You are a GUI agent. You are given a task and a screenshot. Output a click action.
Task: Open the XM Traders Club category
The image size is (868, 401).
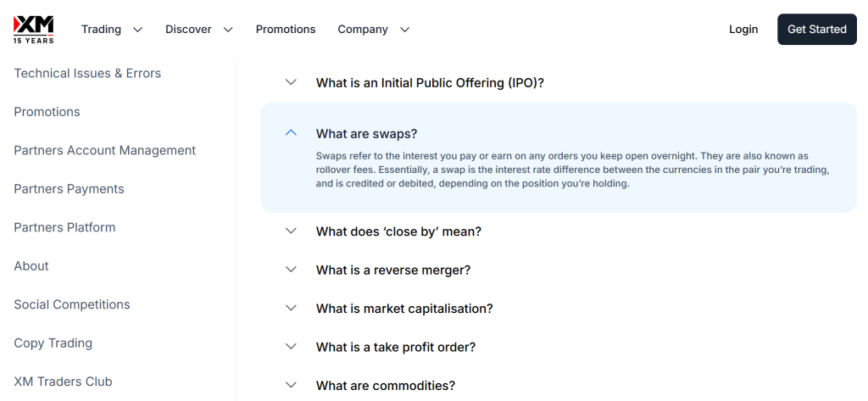point(63,382)
